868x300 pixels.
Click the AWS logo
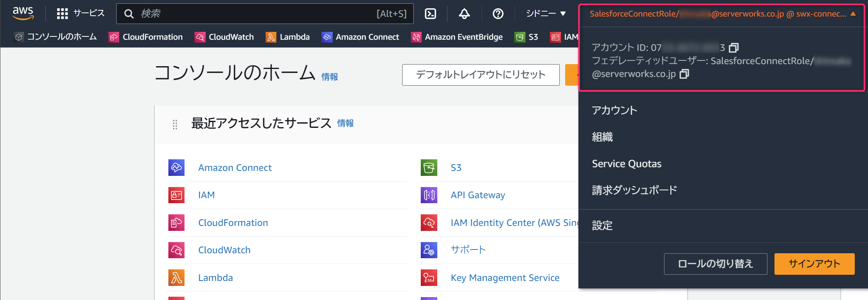23,13
